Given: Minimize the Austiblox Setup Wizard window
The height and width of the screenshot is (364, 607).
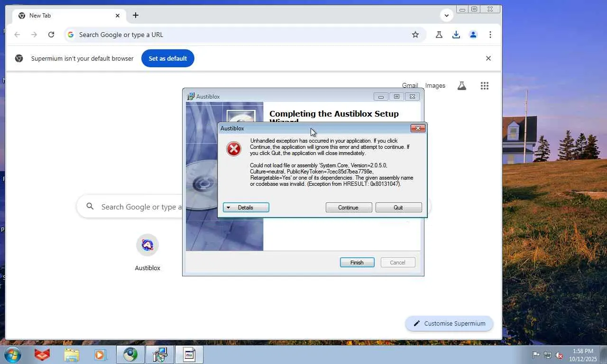Looking at the screenshot, I should pyautogui.click(x=381, y=97).
